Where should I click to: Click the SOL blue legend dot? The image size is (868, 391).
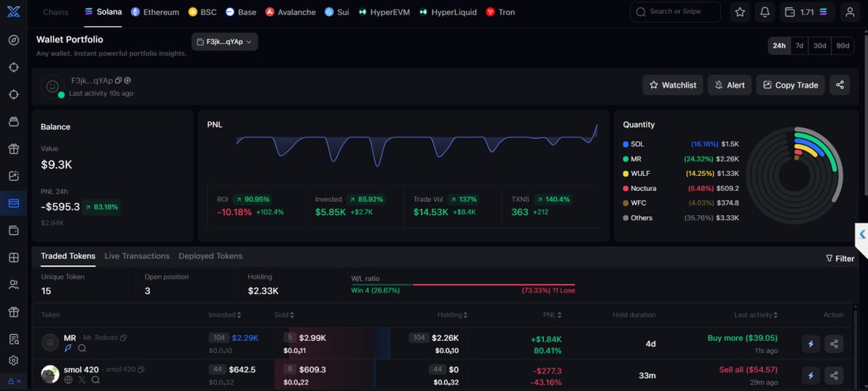point(626,144)
